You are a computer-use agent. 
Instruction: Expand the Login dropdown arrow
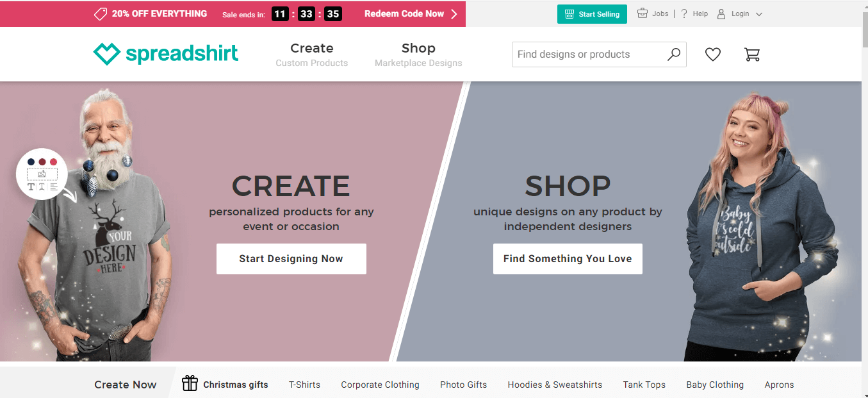[x=759, y=14]
